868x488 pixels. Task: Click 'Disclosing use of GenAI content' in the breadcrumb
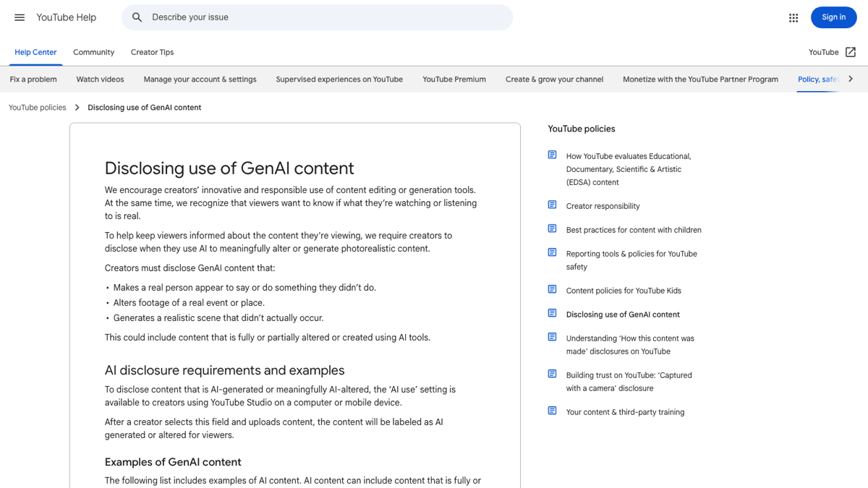tap(145, 108)
